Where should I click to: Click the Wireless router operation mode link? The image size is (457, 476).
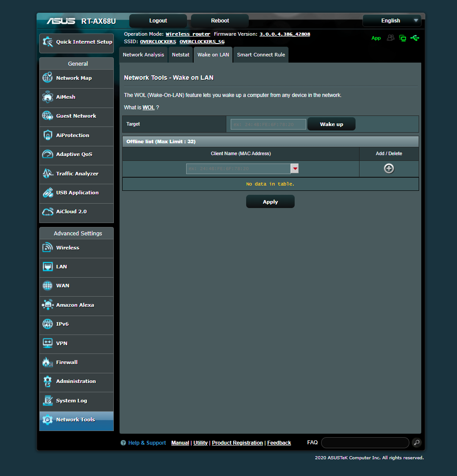coord(188,34)
